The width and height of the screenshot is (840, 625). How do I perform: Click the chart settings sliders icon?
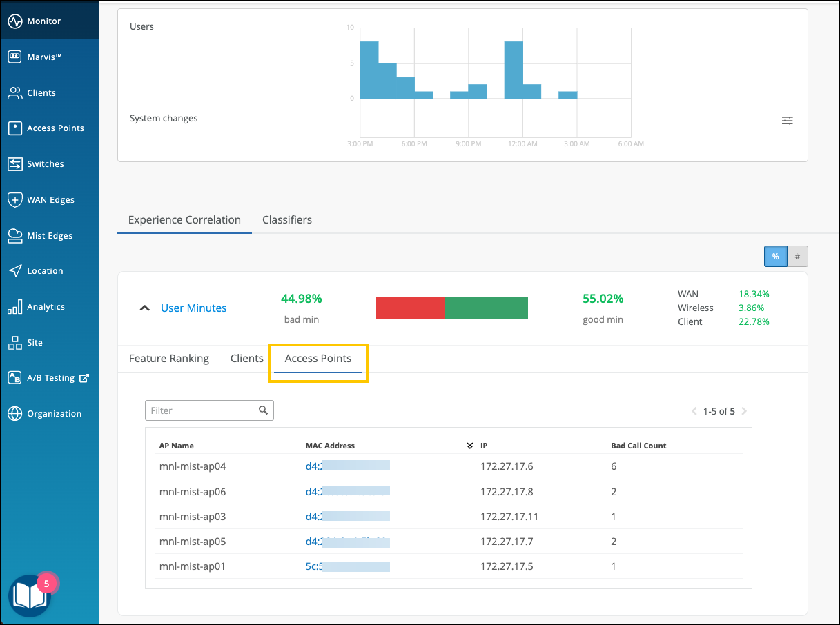tap(787, 121)
